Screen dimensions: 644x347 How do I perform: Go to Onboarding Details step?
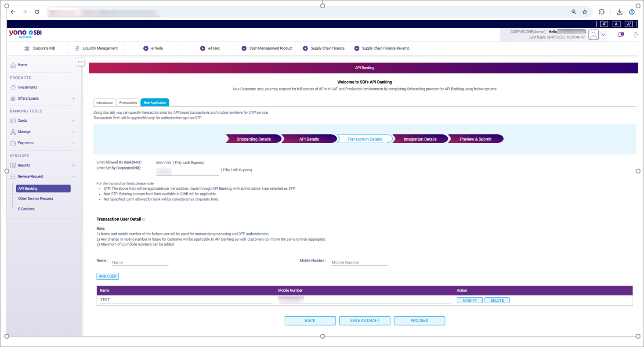point(253,139)
